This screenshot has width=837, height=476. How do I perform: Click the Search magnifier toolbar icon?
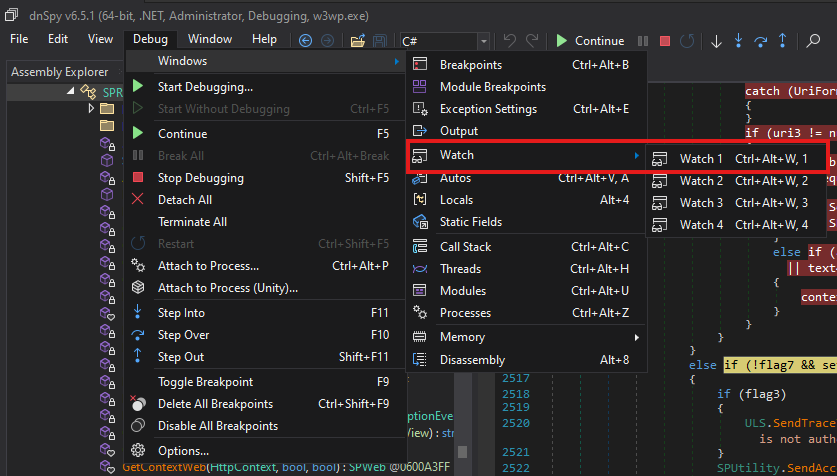coord(813,41)
